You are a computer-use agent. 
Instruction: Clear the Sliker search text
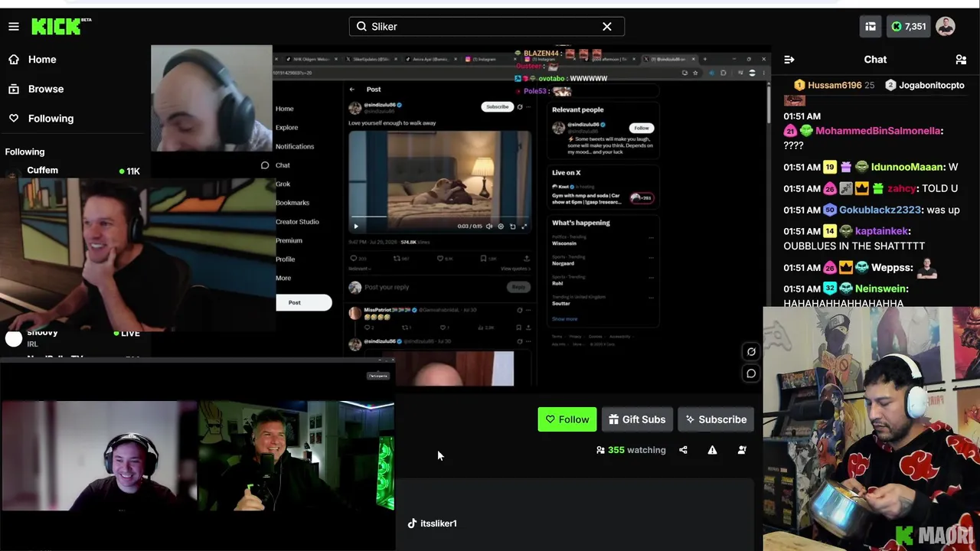pos(607,27)
